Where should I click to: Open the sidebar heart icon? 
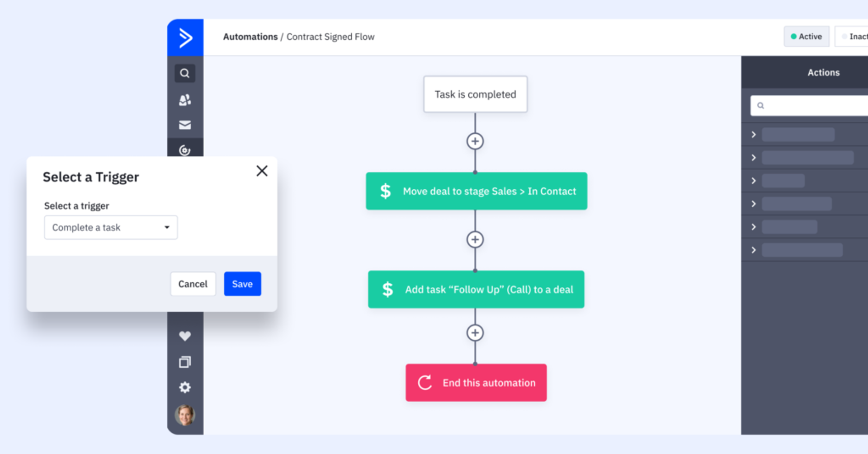(184, 336)
